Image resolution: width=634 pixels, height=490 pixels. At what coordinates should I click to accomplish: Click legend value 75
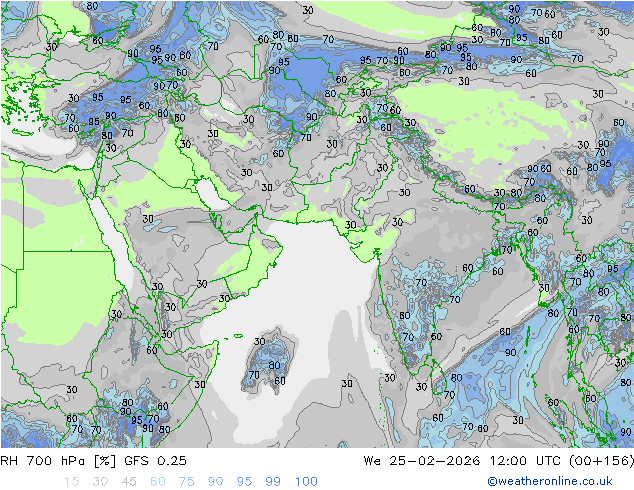186,481
